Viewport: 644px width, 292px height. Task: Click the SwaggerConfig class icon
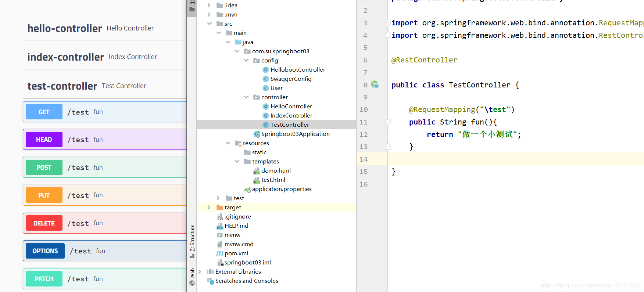265,79
